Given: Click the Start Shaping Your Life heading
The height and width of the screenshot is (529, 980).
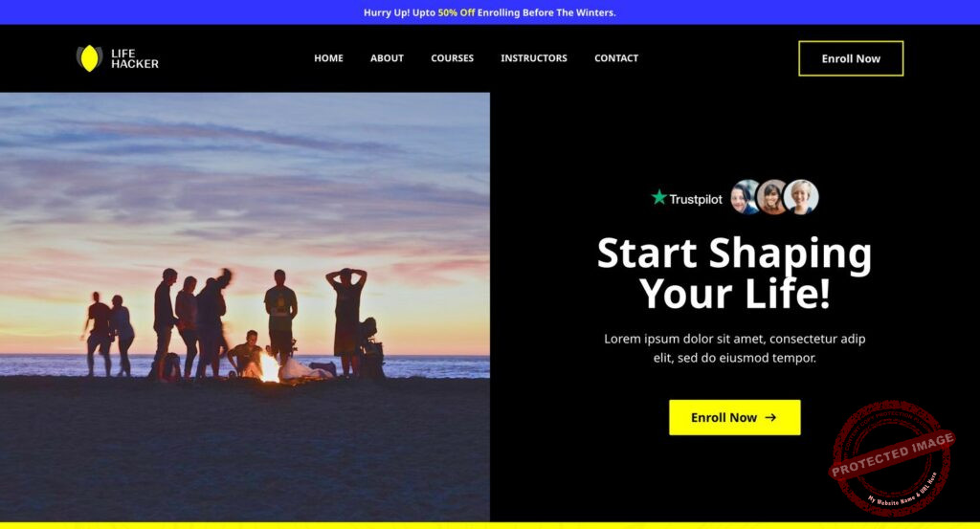Looking at the screenshot, I should (x=734, y=273).
